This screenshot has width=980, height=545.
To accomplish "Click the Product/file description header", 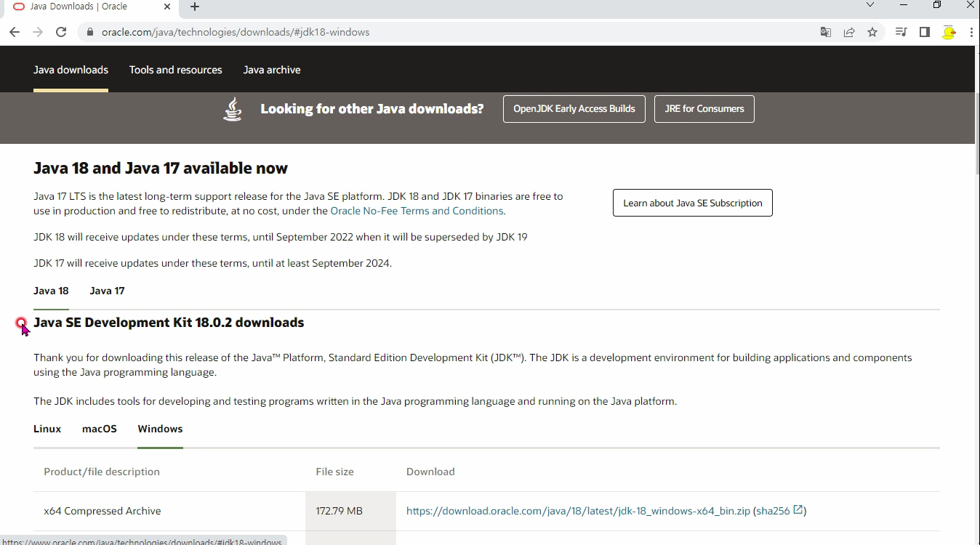I will click(102, 472).
